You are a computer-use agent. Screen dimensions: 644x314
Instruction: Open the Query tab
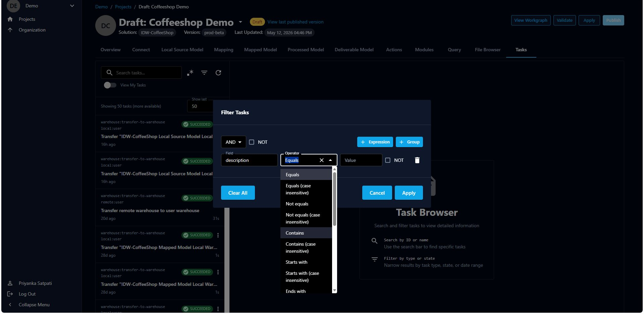(x=454, y=50)
